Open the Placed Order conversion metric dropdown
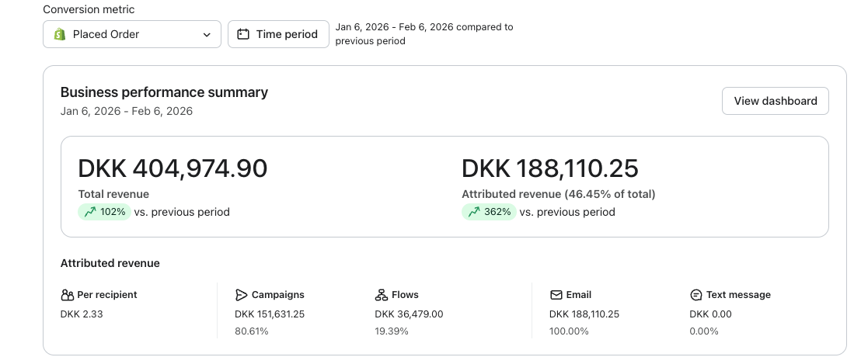868x364 pixels. (132, 34)
